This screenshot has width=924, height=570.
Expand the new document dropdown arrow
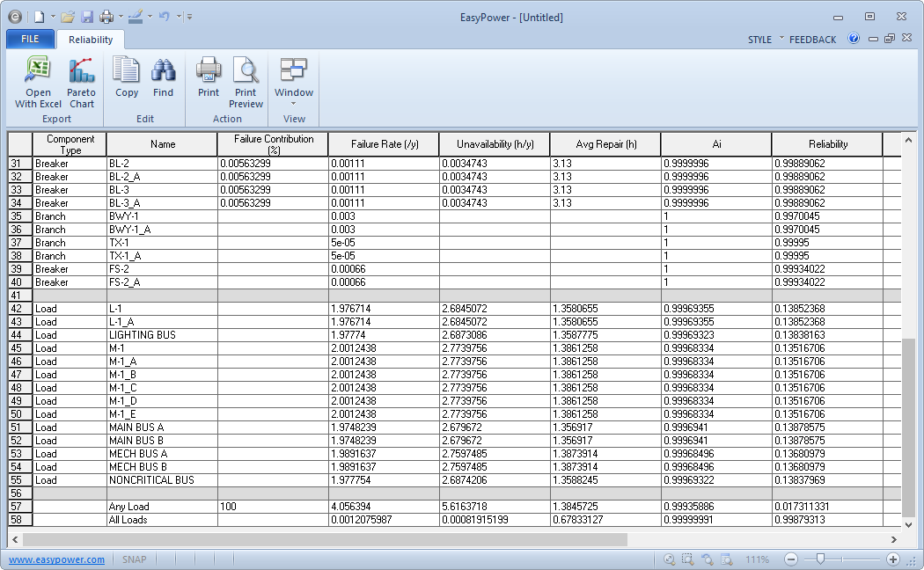[53, 17]
